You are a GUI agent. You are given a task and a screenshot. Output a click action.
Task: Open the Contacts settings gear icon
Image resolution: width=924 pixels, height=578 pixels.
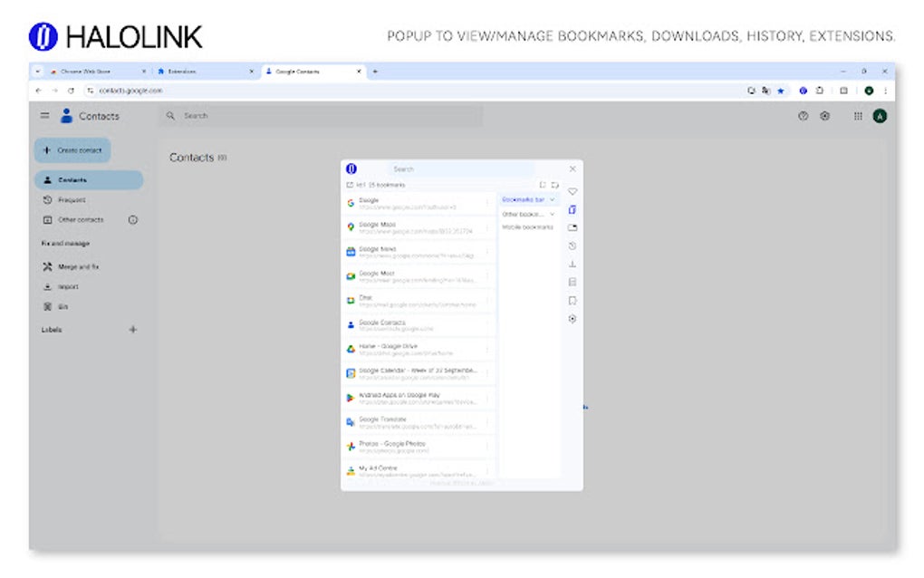pos(825,116)
